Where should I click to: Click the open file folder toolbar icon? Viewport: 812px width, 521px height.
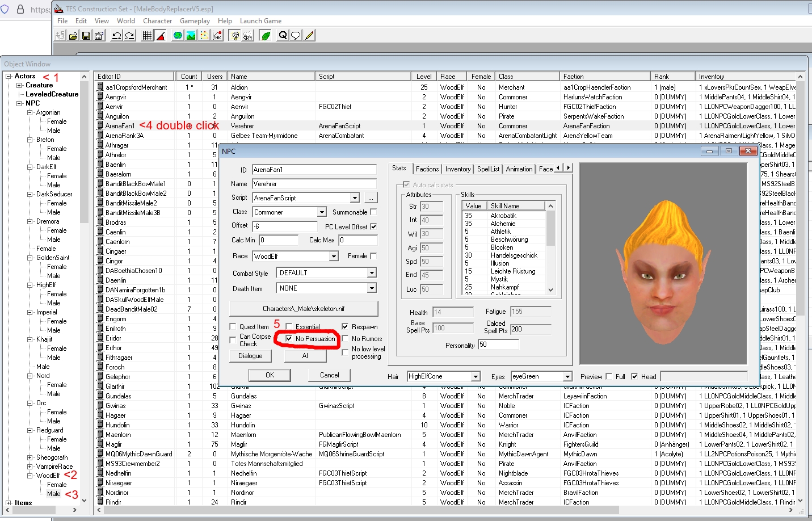[73, 35]
